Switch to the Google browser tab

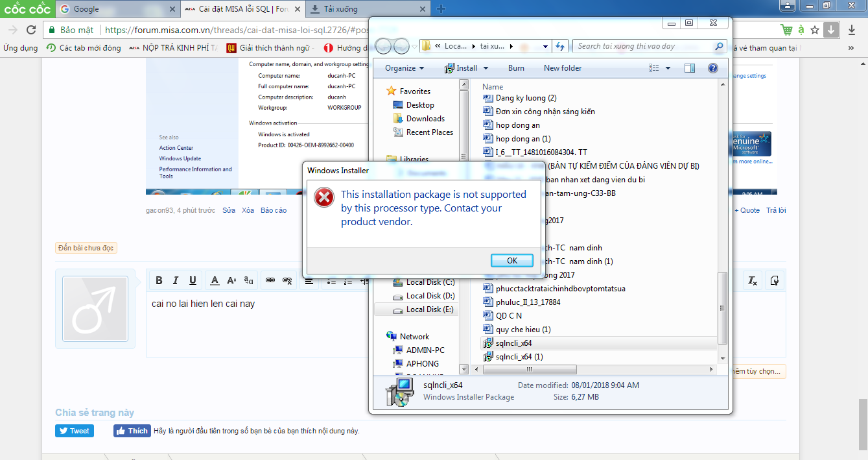click(x=118, y=9)
